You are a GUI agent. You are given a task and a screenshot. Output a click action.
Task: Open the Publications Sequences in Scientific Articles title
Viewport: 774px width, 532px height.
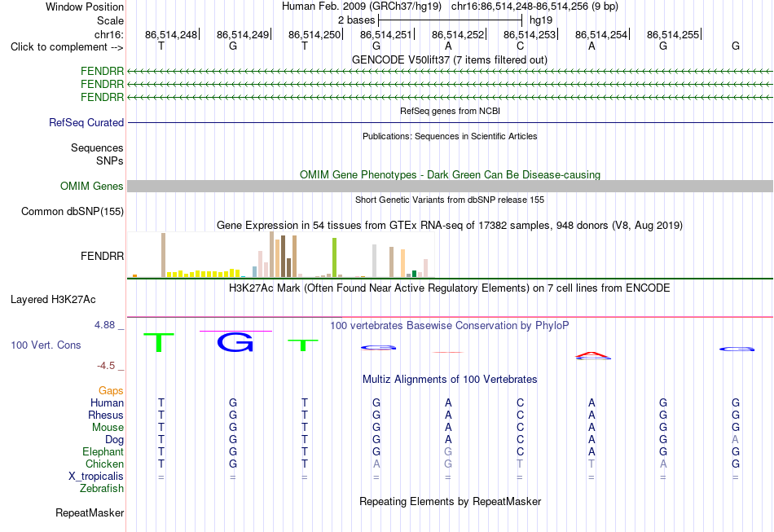point(450,136)
